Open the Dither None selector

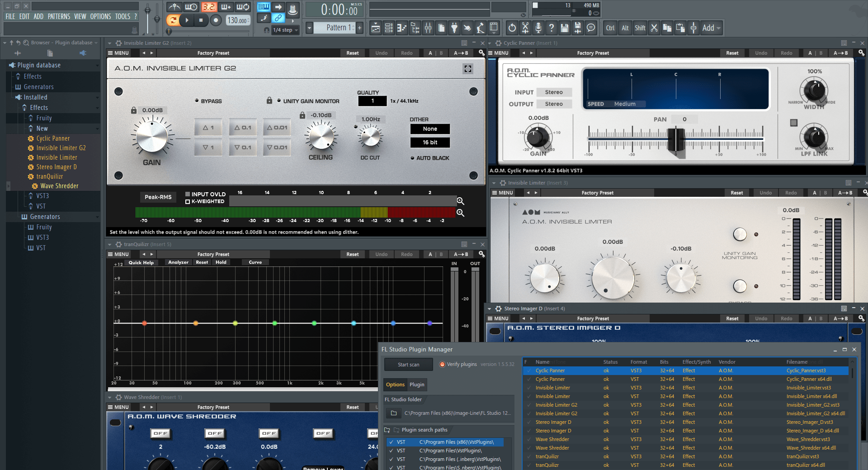coord(430,129)
